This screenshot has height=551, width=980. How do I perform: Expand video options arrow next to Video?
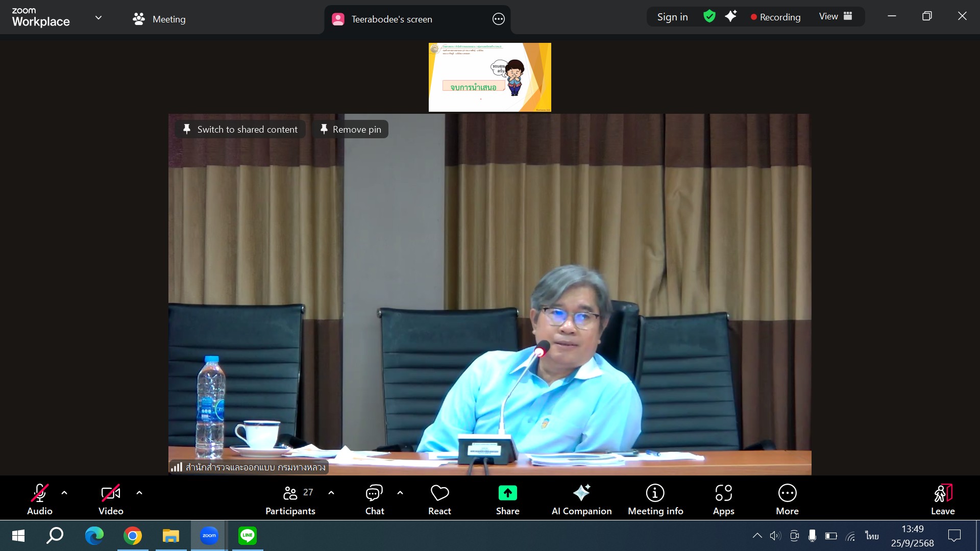click(139, 493)
